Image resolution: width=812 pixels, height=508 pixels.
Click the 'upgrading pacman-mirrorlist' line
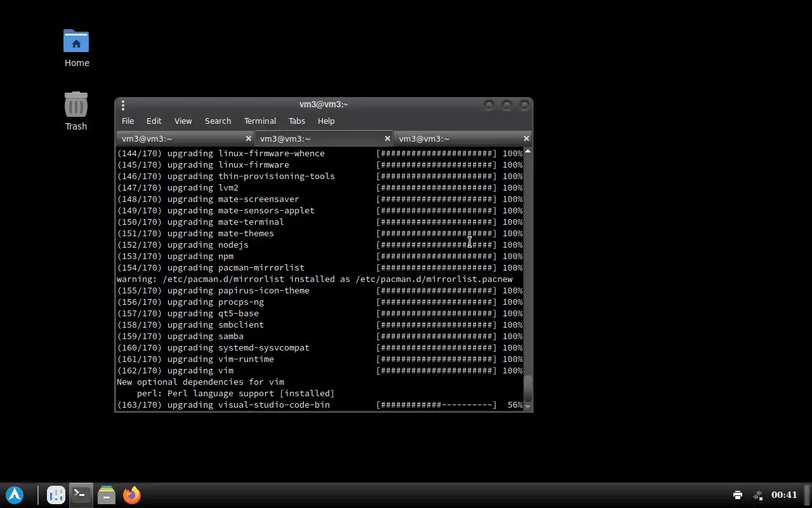320,268
